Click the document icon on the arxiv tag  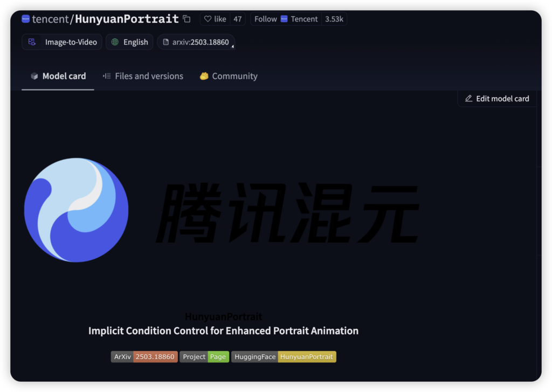pos(166,42)
